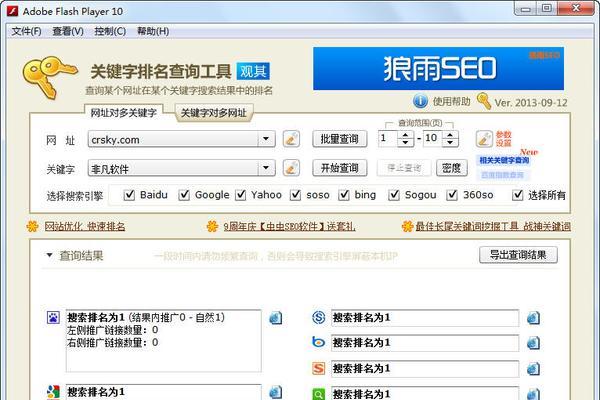Click the eraser icon beside the URL field
Viewport: 600px width, 400px height.
pos(291,139)
